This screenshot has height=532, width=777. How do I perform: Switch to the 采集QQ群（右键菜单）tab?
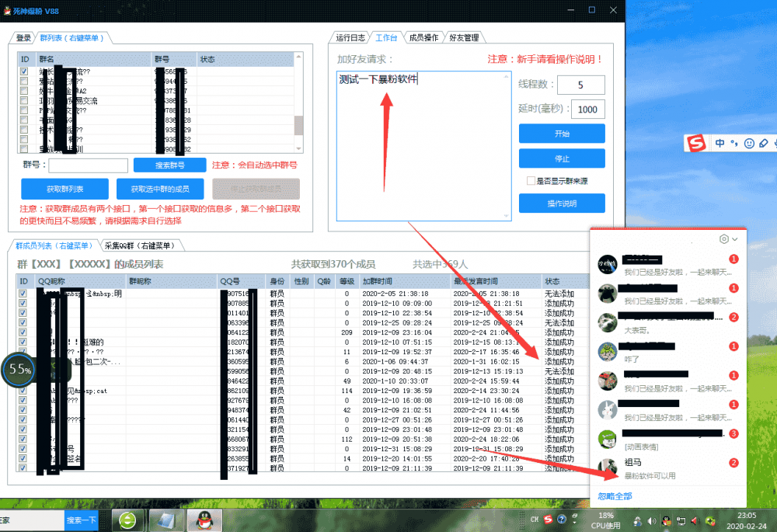click(x=140, y=245)
